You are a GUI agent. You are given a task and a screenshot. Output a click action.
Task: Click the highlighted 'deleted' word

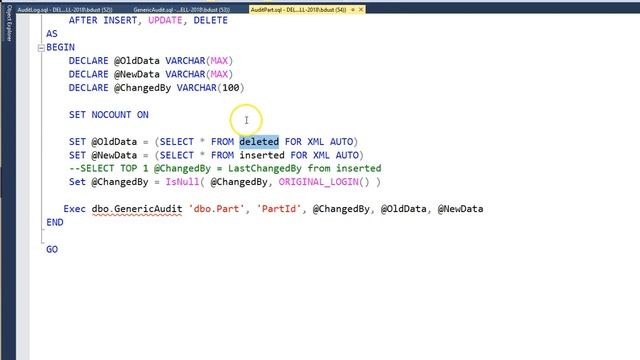pos(259,142)
